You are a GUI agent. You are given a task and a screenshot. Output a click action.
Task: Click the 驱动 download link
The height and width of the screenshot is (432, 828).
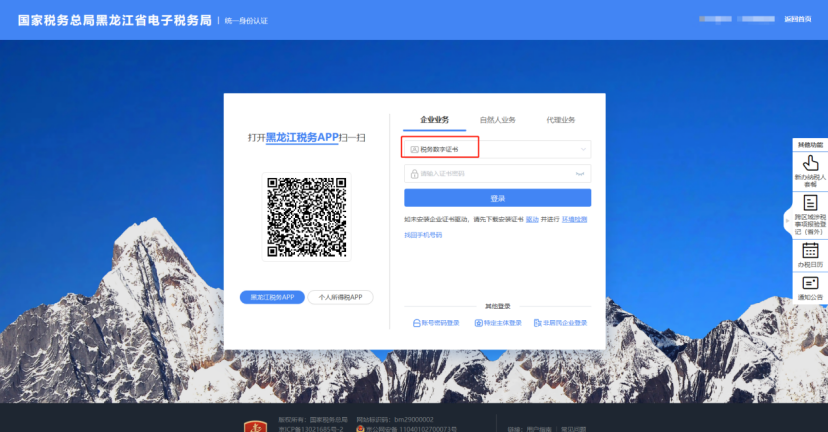pyautogui.click(x=532, y=219)
